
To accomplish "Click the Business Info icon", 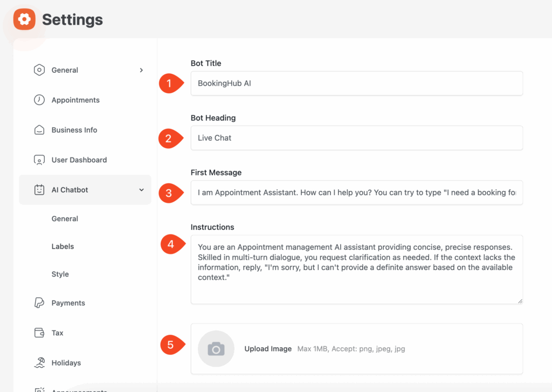I will click(x=39, y=130).
